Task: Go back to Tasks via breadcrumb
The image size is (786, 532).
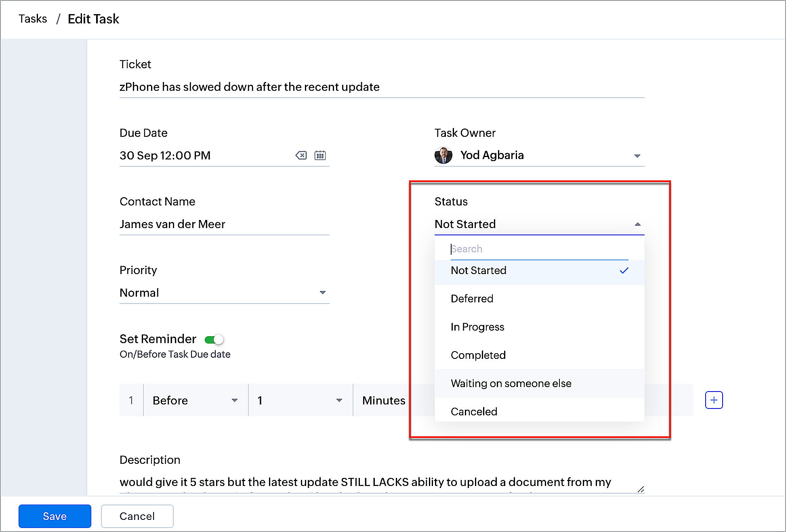Action: pos(33,19)
